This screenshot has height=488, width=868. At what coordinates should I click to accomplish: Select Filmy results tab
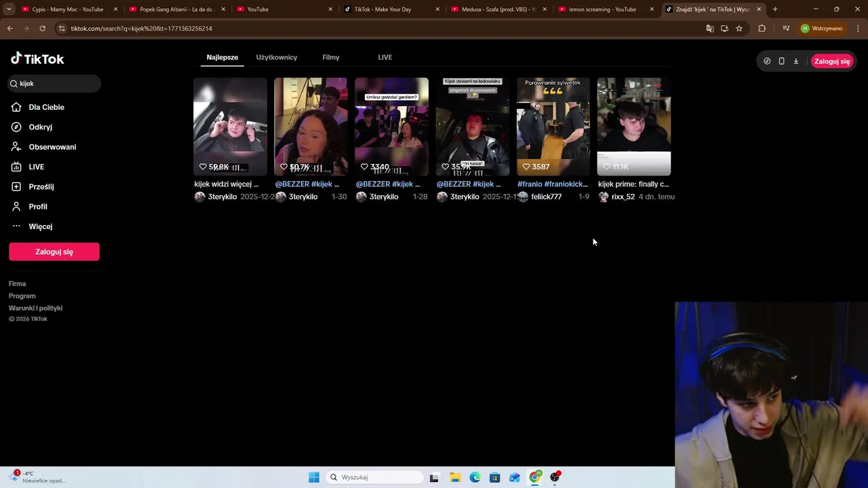(331, 58)
